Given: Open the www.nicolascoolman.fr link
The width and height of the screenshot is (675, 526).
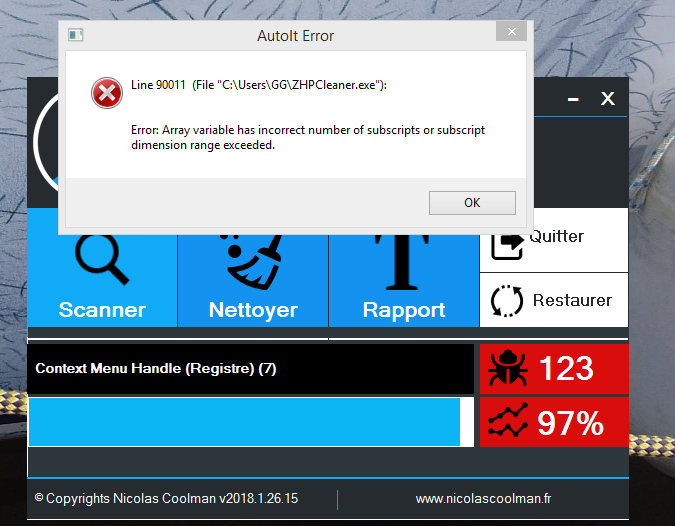Looking at the screenshot, I should [x=483, y=498].
